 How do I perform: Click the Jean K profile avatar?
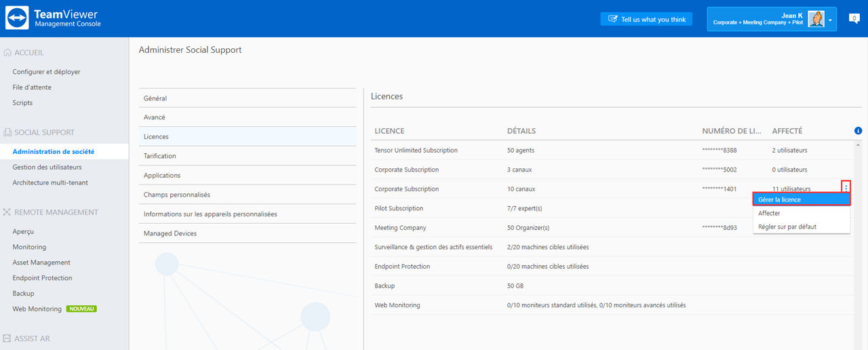[816, 19]
